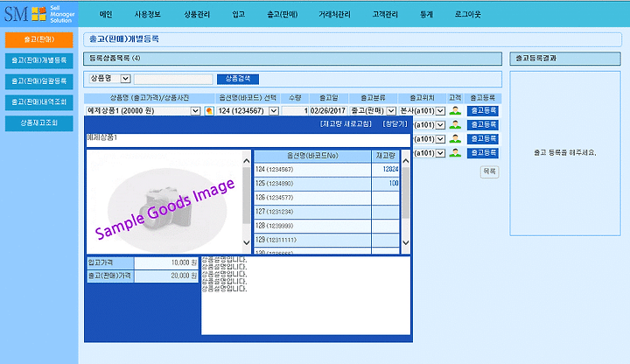Open the 입고 menu
This screenshot has width=630, height=364.
click(x=238, y=14)
